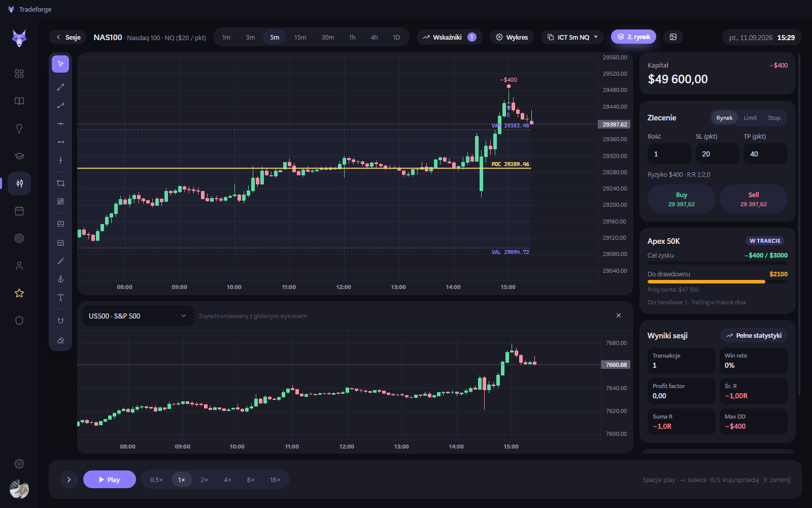Click the Do drawdownu progress bar
812x508 pixels.
pyautogui.click(x=718, y=281)
